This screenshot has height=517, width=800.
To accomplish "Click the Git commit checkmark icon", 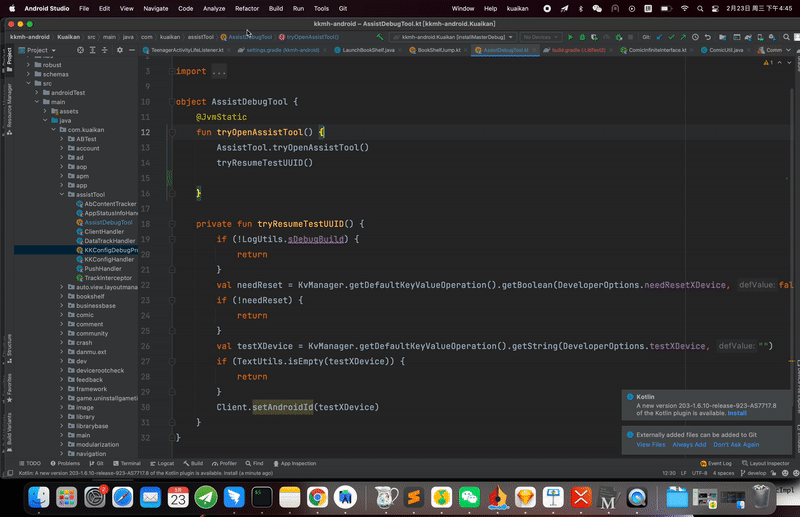I will [x=671, y=37].
